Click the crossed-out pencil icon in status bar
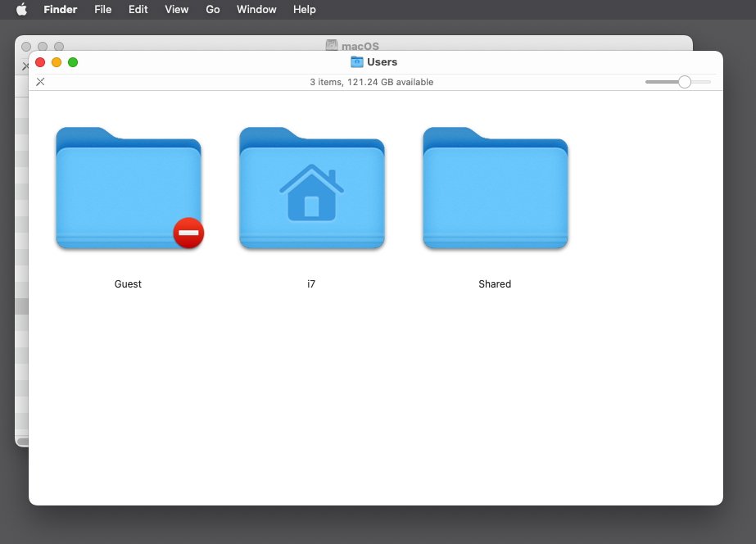 [40, 82]
